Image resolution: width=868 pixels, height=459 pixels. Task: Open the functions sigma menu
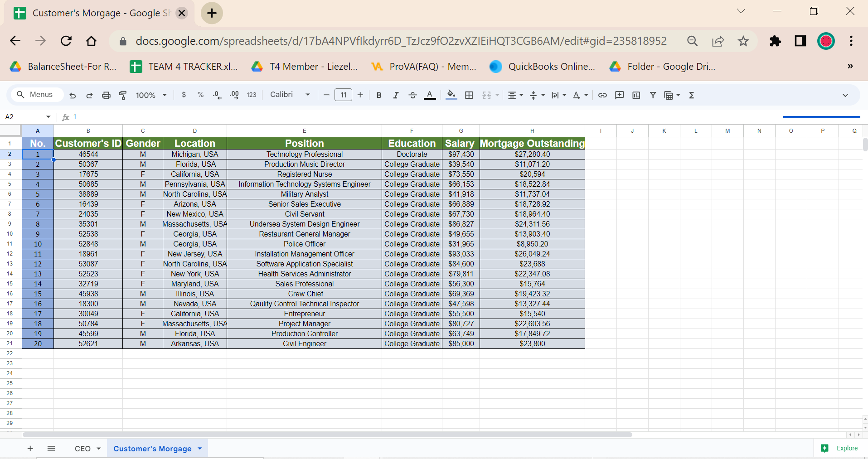click(692, 95)
